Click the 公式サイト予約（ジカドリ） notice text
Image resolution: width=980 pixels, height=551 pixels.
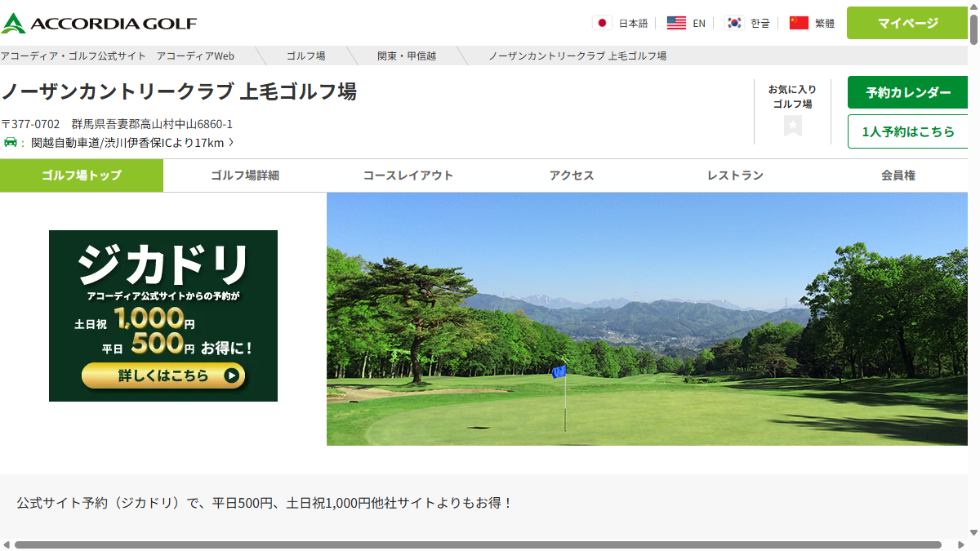265,503
